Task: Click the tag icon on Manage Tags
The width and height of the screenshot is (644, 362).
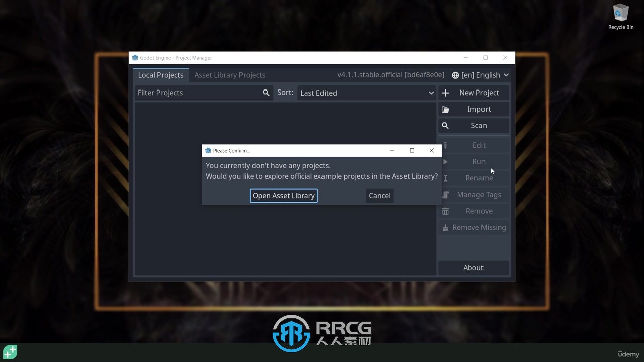Action: 445,195
